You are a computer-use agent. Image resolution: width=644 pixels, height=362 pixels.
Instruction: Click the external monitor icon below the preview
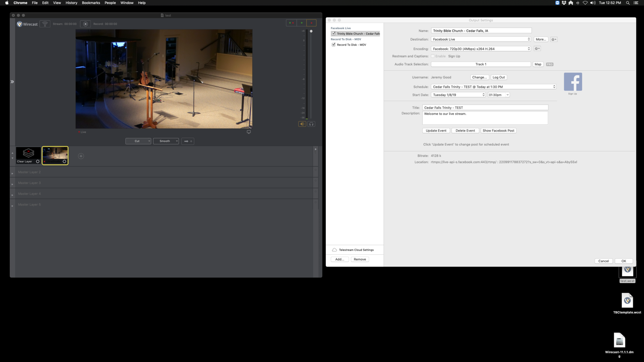(249, 132)
